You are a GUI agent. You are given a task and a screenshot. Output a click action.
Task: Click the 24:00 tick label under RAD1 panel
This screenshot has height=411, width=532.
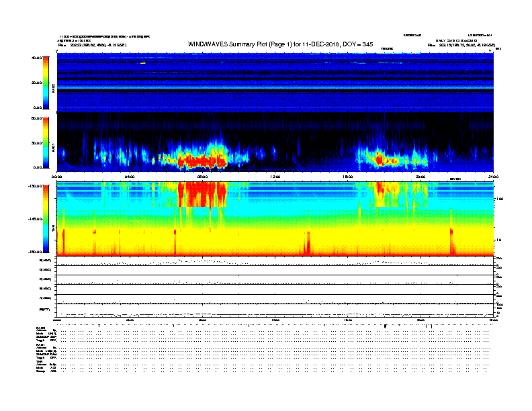493,177
